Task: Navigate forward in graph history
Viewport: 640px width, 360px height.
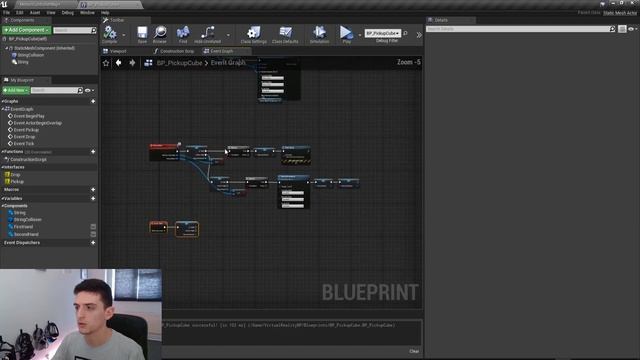Action: pos(132,62)
